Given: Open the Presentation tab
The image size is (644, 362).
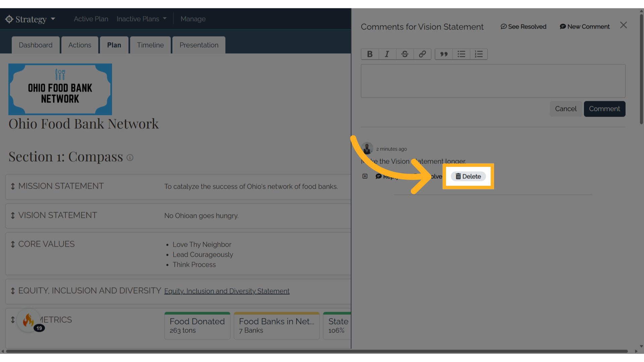Looking at the screenshot, I should (x=199, y=45).
